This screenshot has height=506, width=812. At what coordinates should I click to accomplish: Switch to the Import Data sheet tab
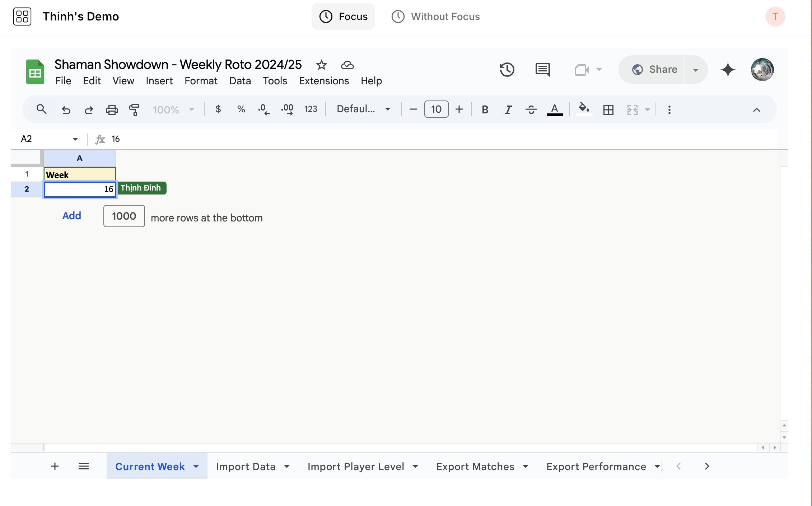[x=246, y=467]
